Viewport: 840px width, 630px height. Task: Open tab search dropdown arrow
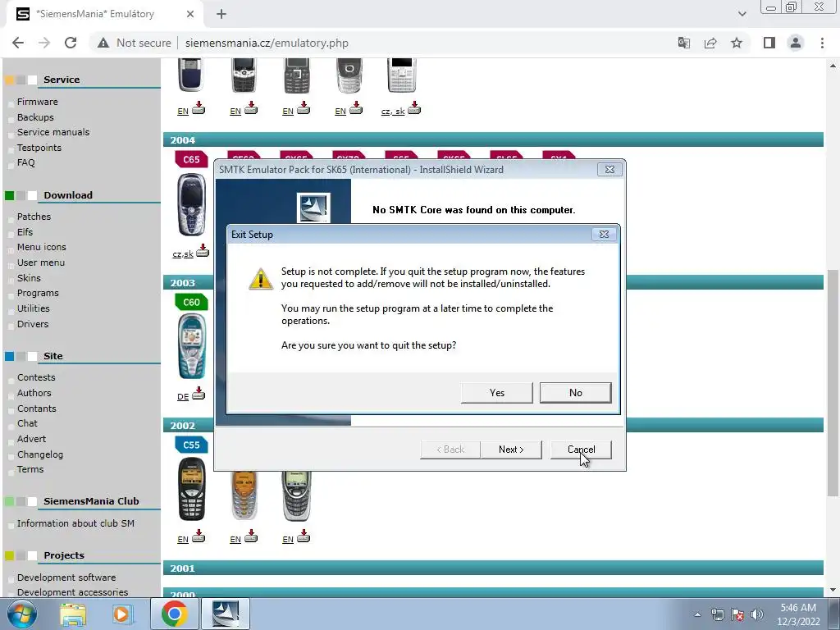(742, 14)
